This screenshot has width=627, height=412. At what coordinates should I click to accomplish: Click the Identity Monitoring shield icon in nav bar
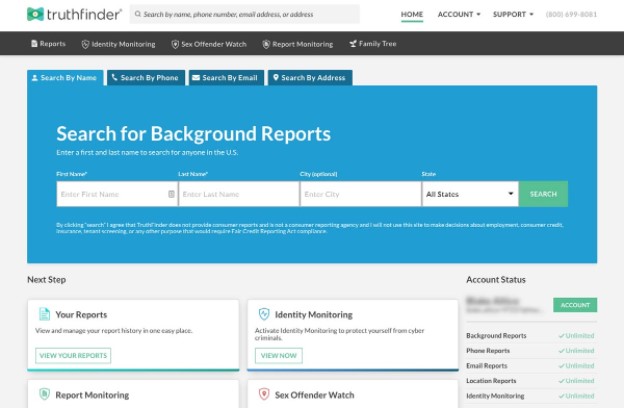coord(85,44)
